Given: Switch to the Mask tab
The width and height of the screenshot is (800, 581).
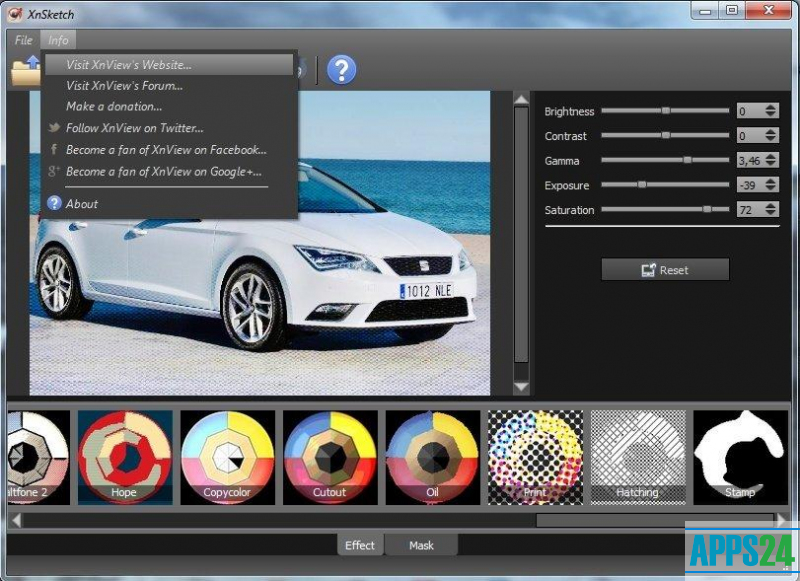Looking at the screenshot, I should pos(421,545).
